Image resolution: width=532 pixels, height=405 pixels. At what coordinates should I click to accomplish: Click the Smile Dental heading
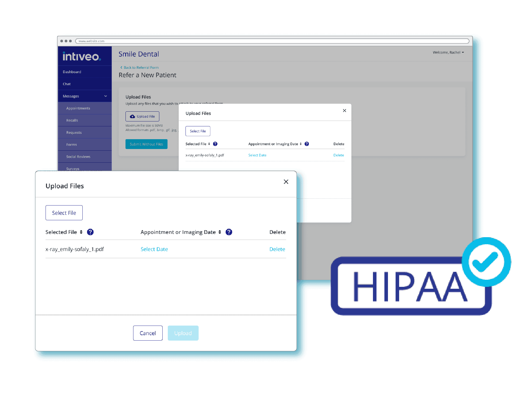[x=139, y=54]
